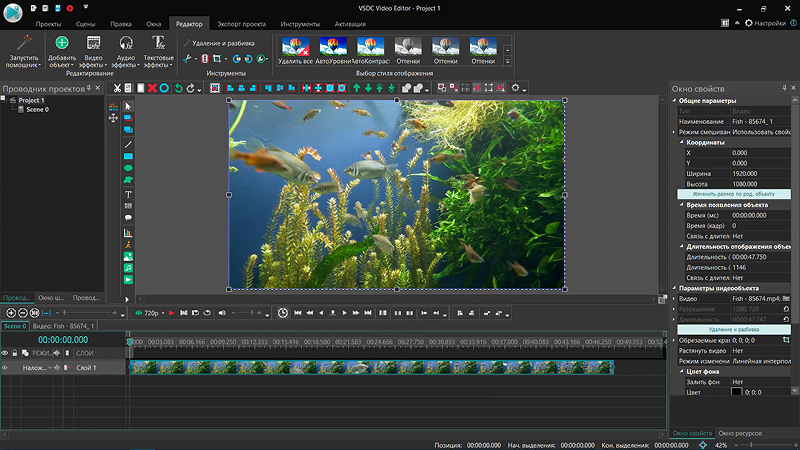Toggle audio waveform icon in timeline header
800x450 pixels.
tap(57, 353)
